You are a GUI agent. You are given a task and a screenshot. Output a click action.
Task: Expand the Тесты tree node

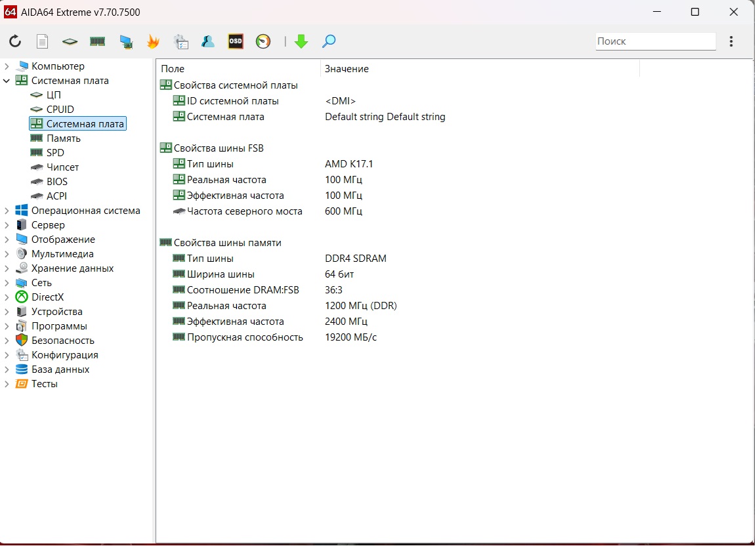tap(7, 384)
